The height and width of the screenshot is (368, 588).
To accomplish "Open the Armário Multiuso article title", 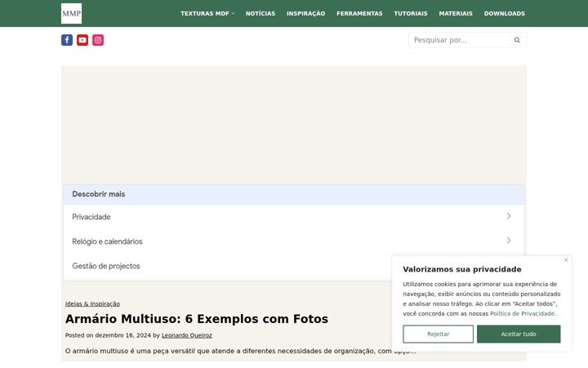I will click(x=197, y=319).
